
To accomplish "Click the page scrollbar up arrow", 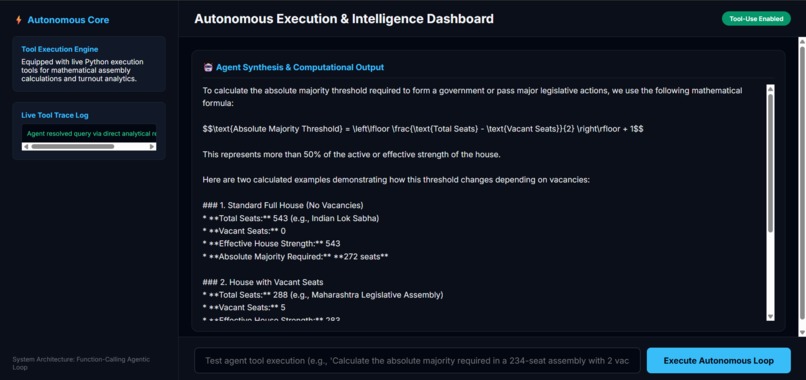I will (x=802, y=41).
